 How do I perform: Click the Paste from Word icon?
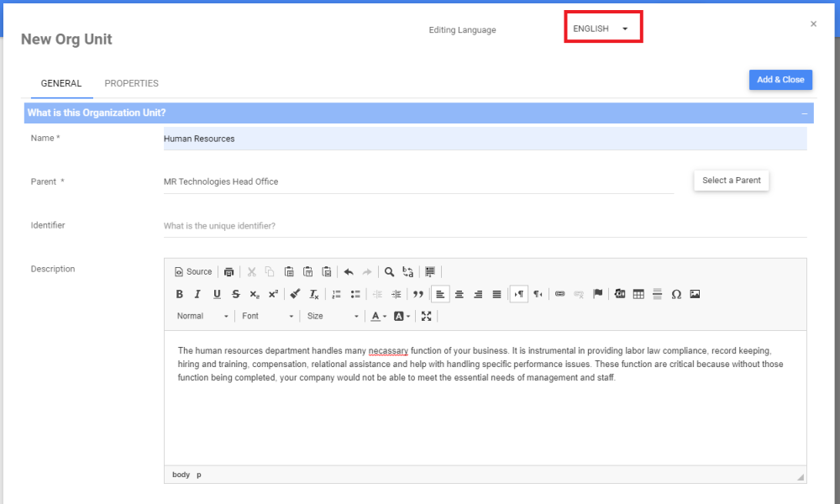(326, 271)
